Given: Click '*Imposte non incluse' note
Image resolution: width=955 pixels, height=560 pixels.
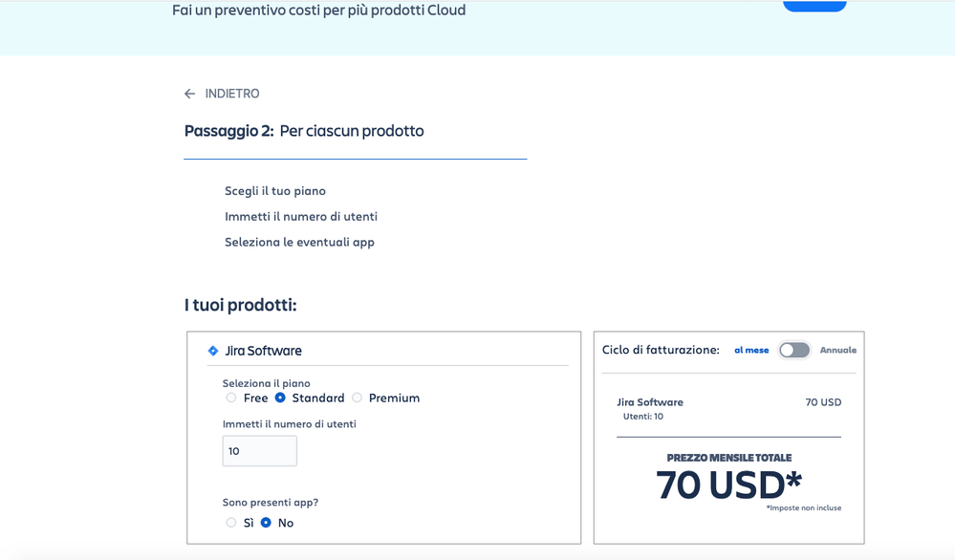Looking at the screenshot, I should tap(804, 507).
